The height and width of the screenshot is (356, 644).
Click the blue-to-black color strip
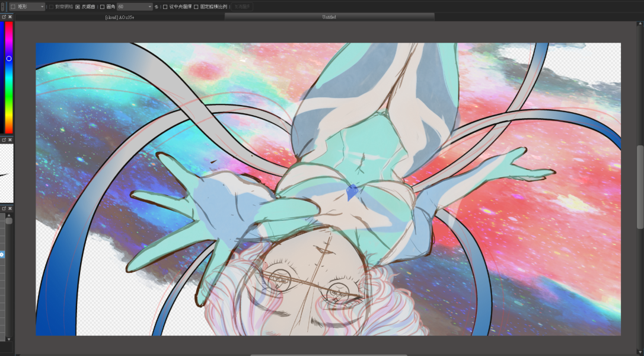pyautogui.click(x=2, y=77)
